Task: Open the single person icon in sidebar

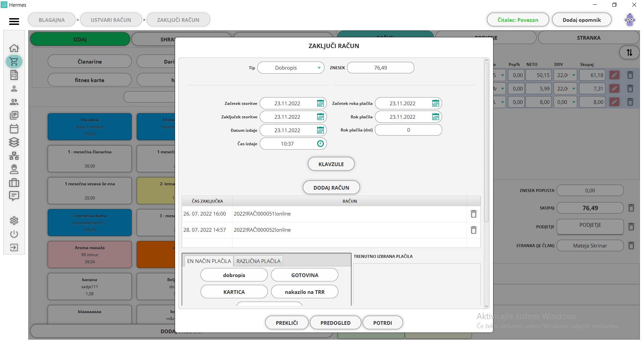Action: tap(14, 88)
